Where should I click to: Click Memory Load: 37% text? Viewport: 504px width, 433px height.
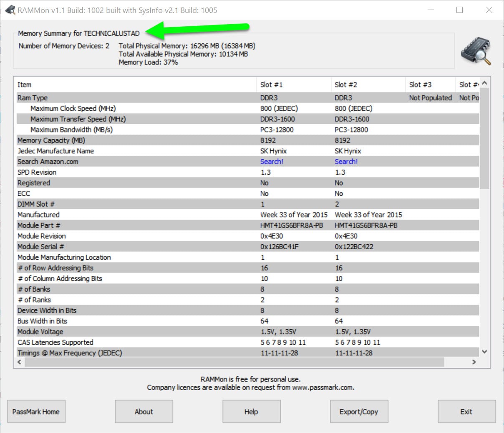coord(148,62)
